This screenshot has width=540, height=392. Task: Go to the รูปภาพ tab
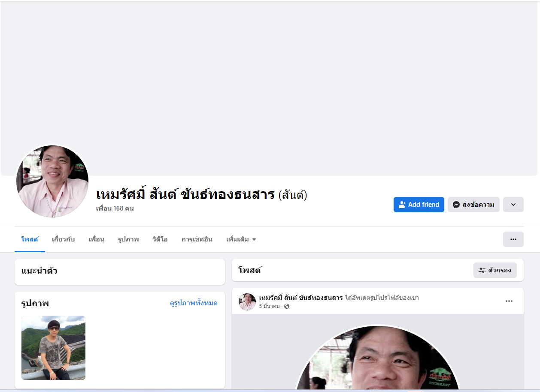128,239
